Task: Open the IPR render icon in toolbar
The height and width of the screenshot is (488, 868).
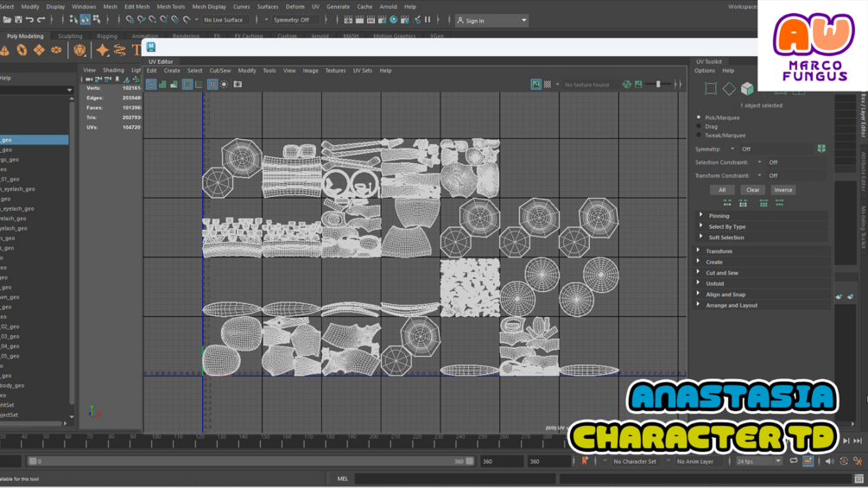Action: tap(371, 20)
